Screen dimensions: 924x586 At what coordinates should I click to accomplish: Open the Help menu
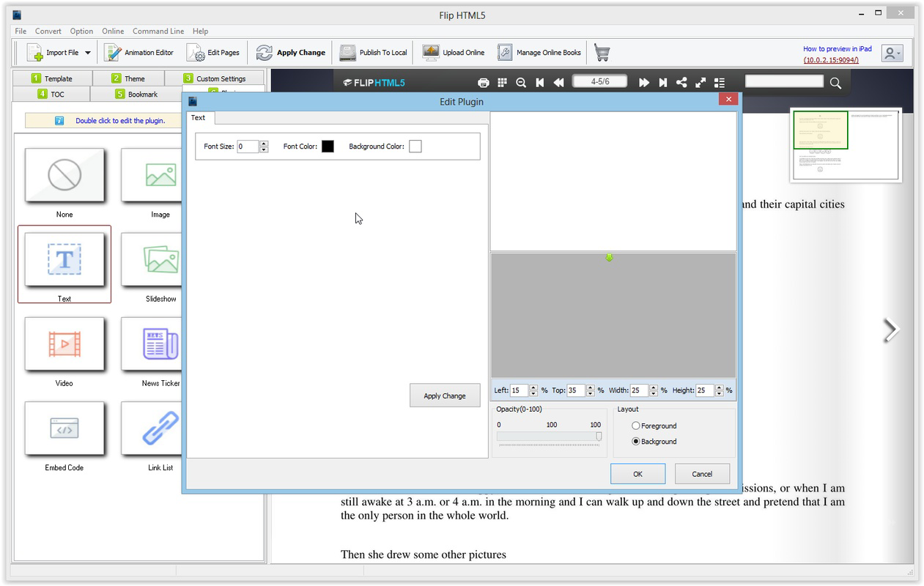tap(200, 31)
